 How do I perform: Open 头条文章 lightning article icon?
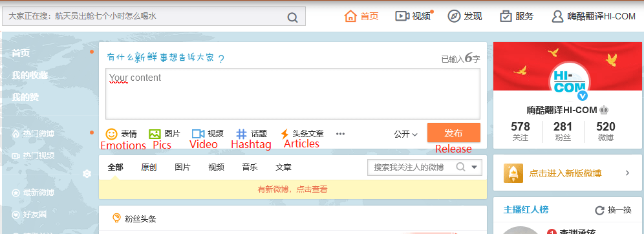[x=284, y=134]
